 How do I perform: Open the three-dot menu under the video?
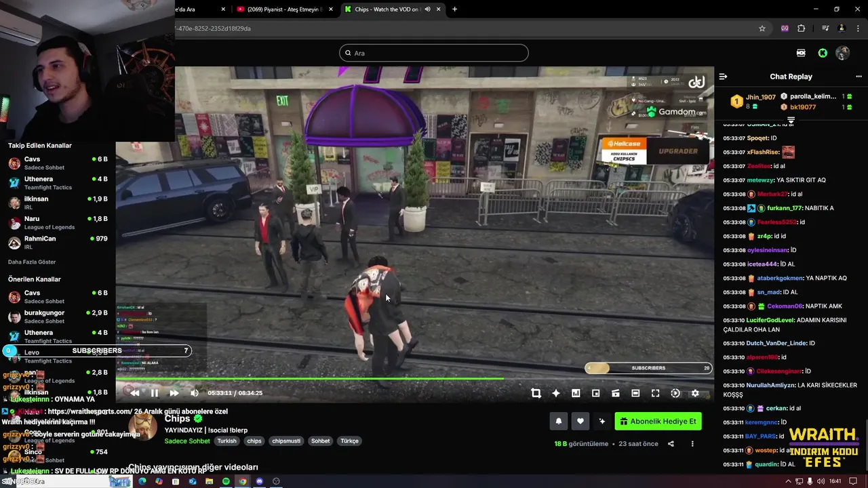692,444
